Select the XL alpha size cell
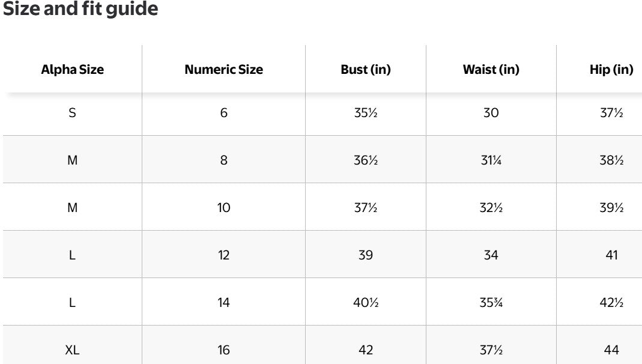 tap(72, 350)
